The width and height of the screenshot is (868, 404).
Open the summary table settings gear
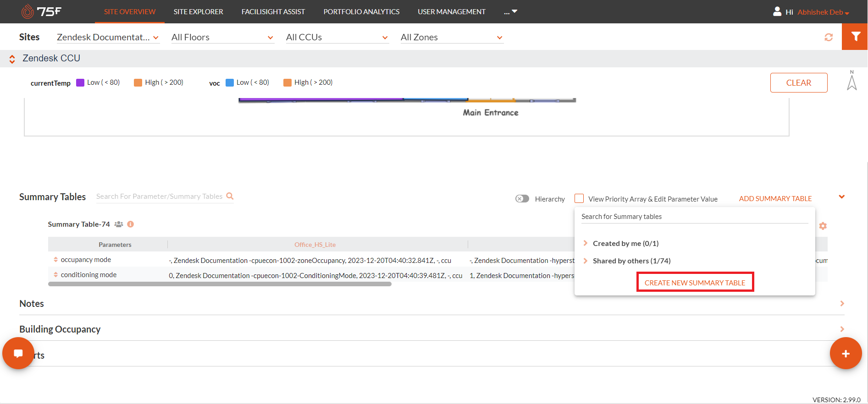[823, 226]
